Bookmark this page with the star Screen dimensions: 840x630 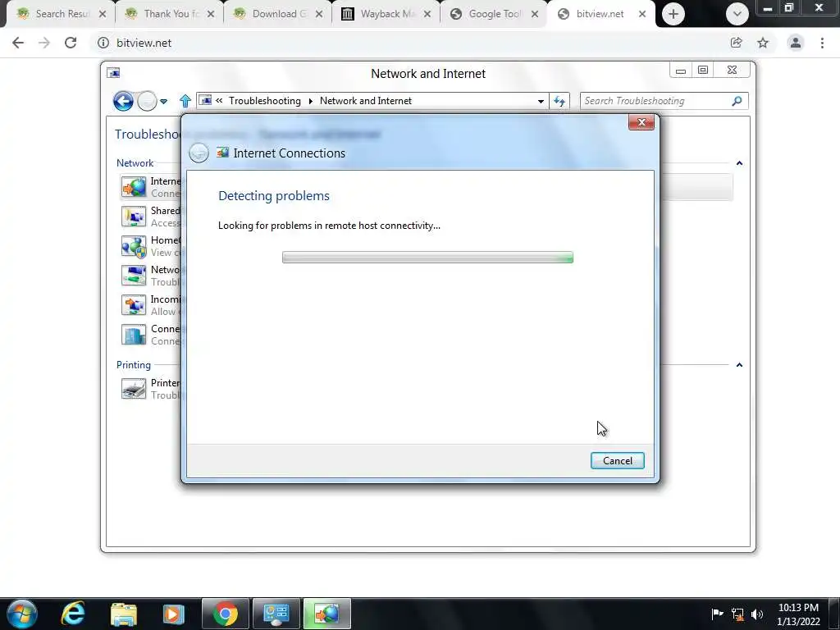pos(763,43)
